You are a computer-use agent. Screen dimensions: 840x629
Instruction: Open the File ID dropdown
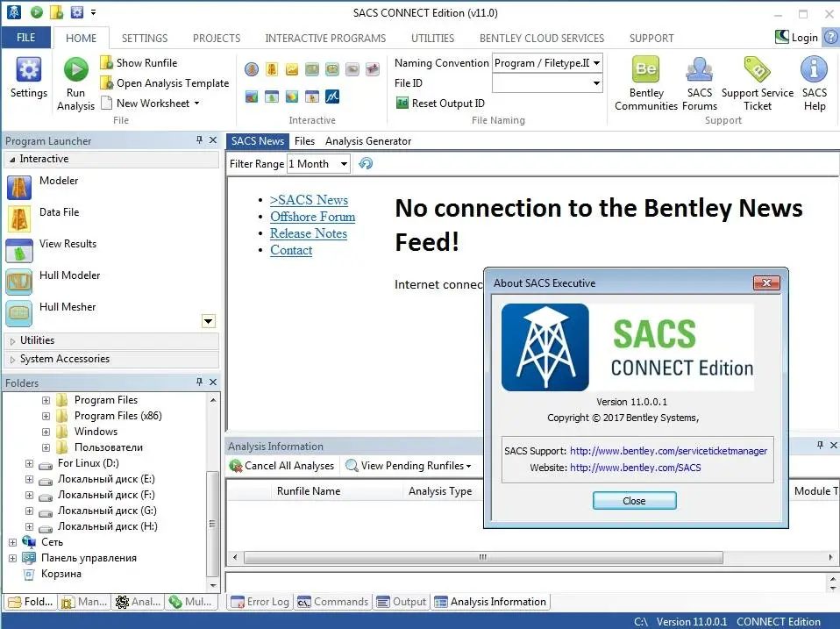[596, 83]
